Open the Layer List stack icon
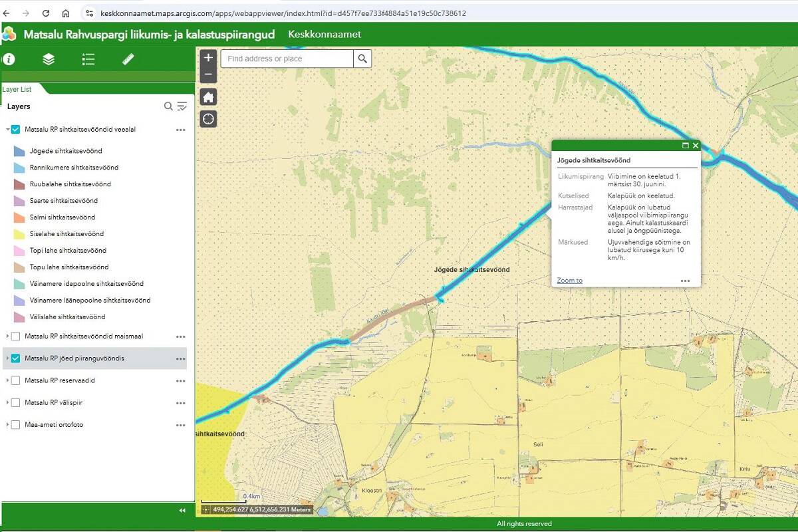Image resolution: width=798 pixels, height=532 pixels. point(49,59)
